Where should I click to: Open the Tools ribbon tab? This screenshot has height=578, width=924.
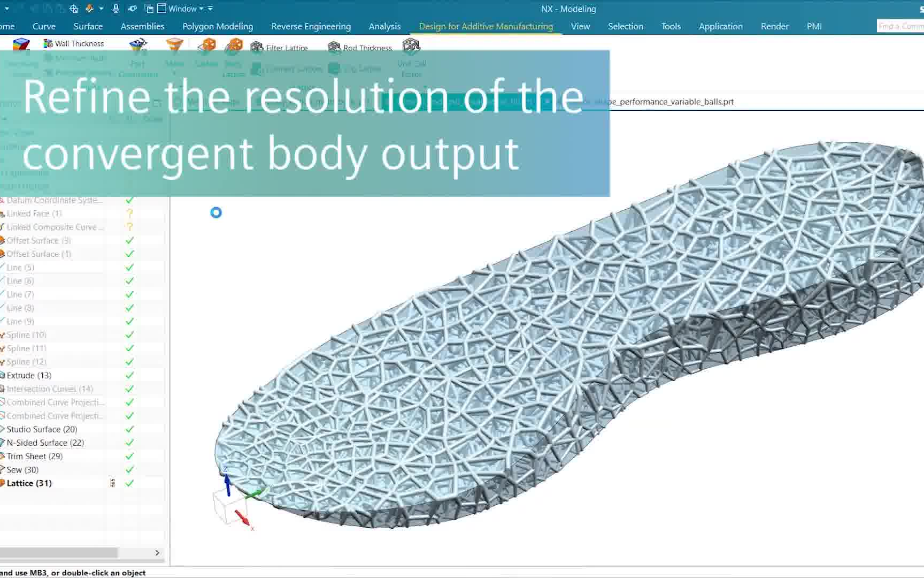point(671,26)
